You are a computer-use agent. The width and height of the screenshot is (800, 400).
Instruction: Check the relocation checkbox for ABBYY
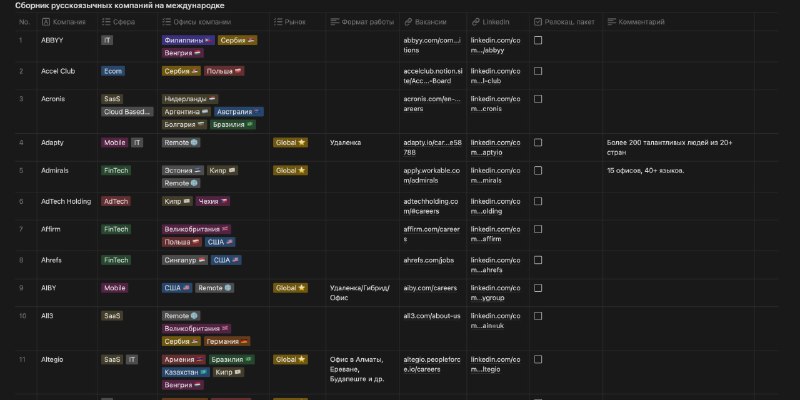(x=538, y=40)
